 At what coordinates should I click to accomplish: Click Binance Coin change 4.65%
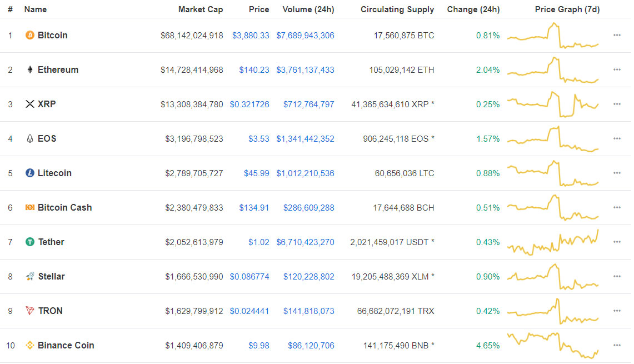488,346
